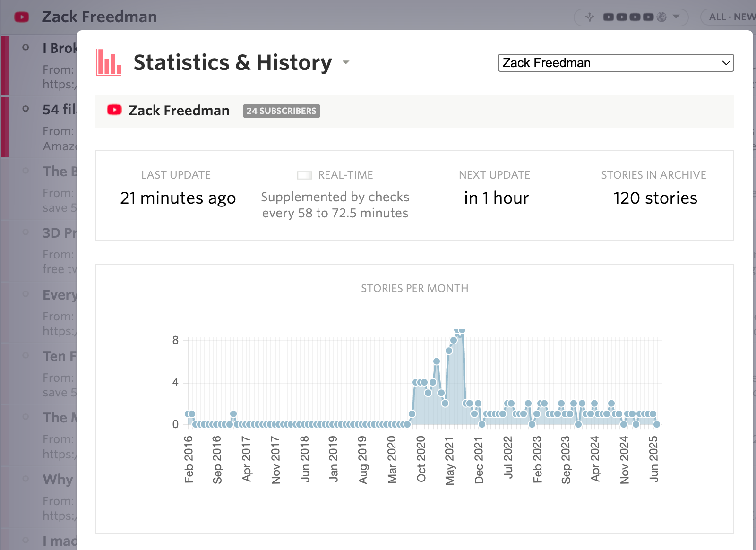Toggle the unread dot for the 'I Brok' story
The image size is (756, 550).
click(x=26, y=47)
